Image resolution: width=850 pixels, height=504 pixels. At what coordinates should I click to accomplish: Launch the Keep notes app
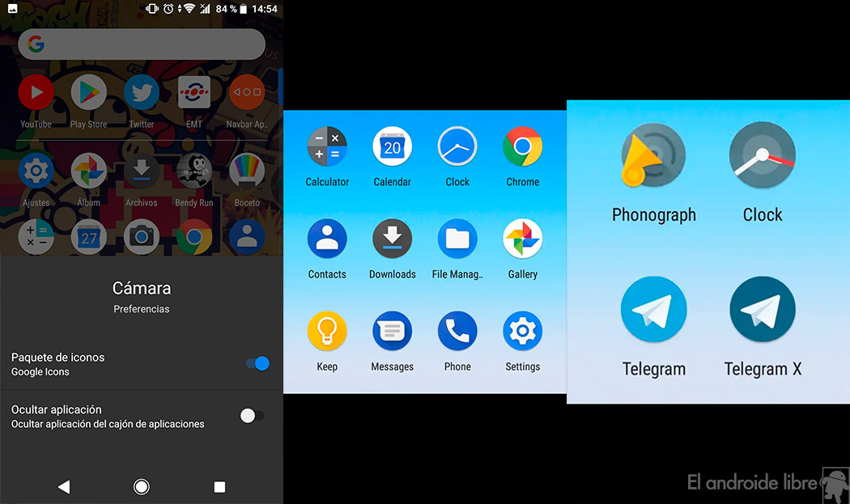point(327,331)
